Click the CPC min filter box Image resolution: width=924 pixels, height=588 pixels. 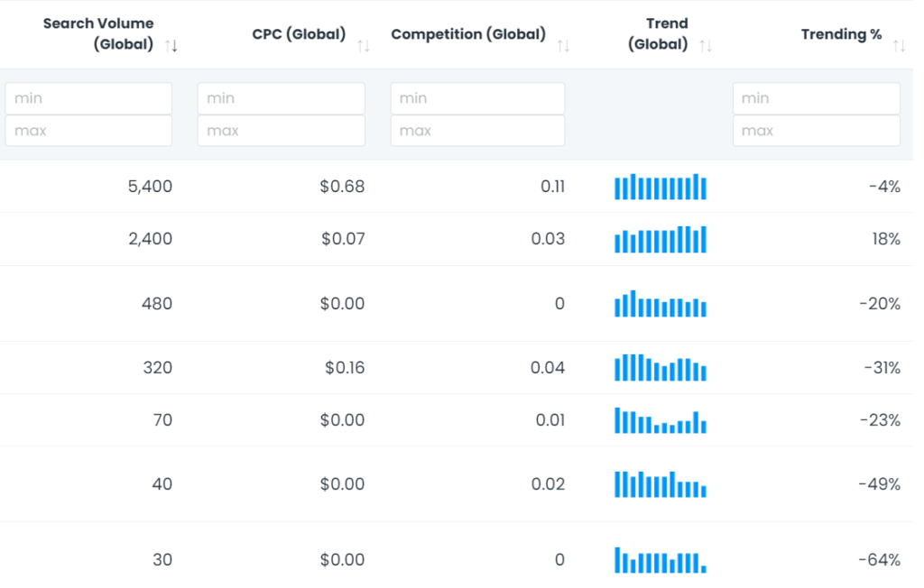pyautogui.click(x=281, y=98)
